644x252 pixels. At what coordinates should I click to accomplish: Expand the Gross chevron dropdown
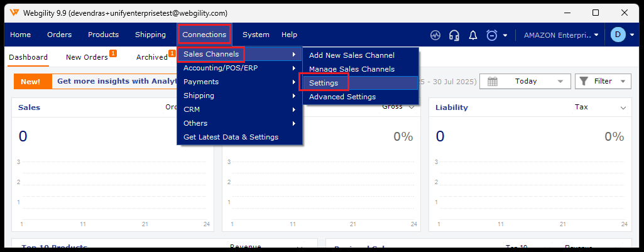coord(412,107)
